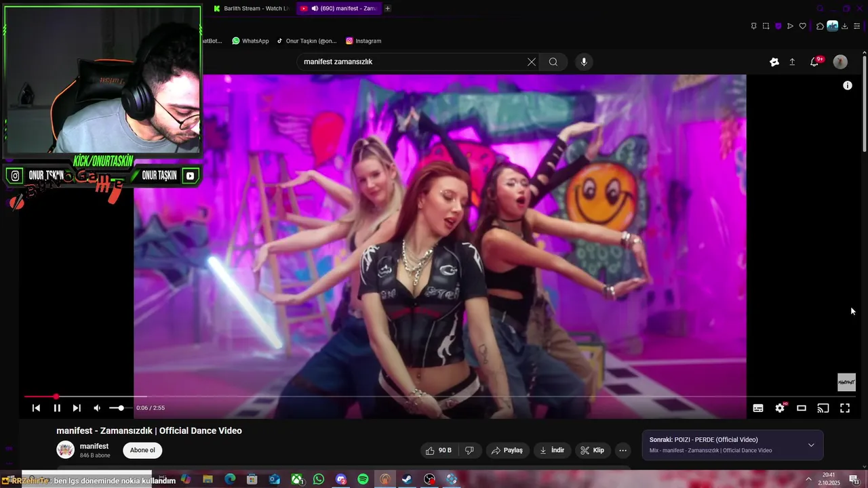Run the search with the magnifier icon
The image size is (868, 488).
click(553, 62)
